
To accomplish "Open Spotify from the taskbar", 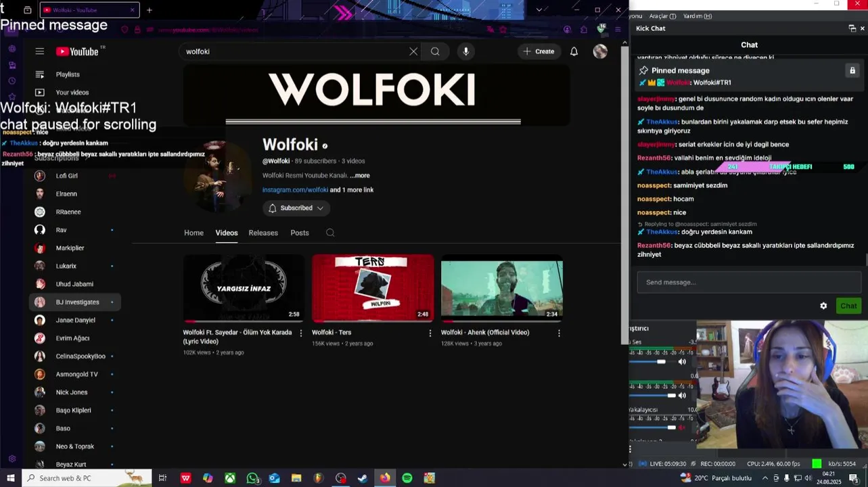I will pos(407,478).
